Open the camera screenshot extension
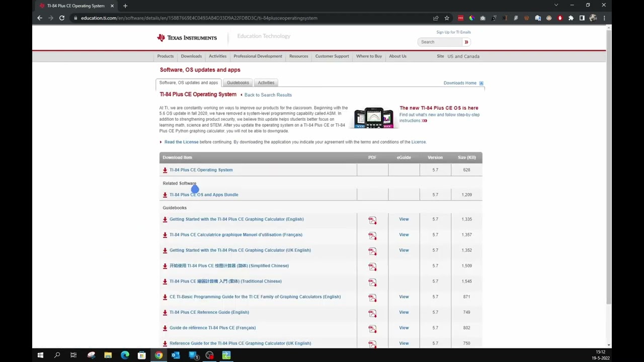The image size is (644, 362). [482, 18]
